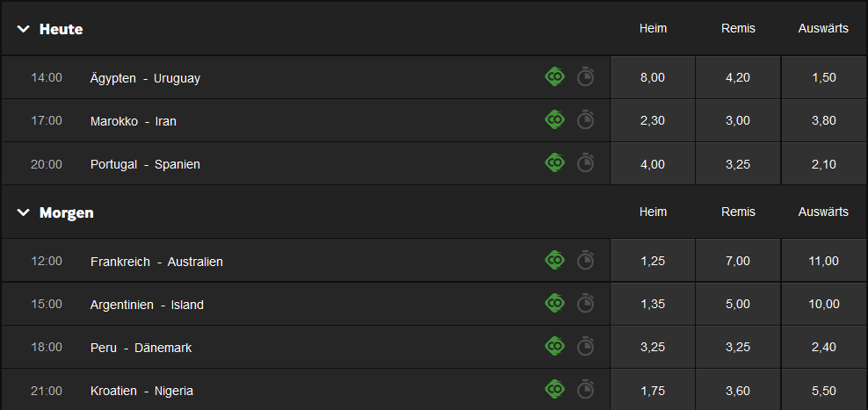Click green cash-out icon for Ägypten - Uruguay

(x=554, y=77)
